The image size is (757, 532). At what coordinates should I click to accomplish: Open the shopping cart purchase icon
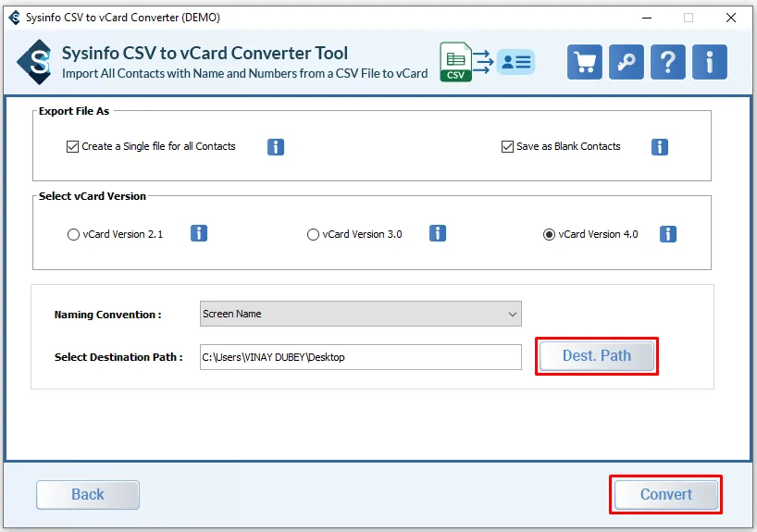click(x=585, y=62)
